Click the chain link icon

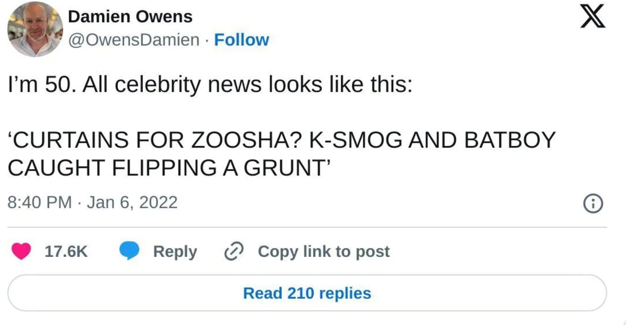click(234, 251)
